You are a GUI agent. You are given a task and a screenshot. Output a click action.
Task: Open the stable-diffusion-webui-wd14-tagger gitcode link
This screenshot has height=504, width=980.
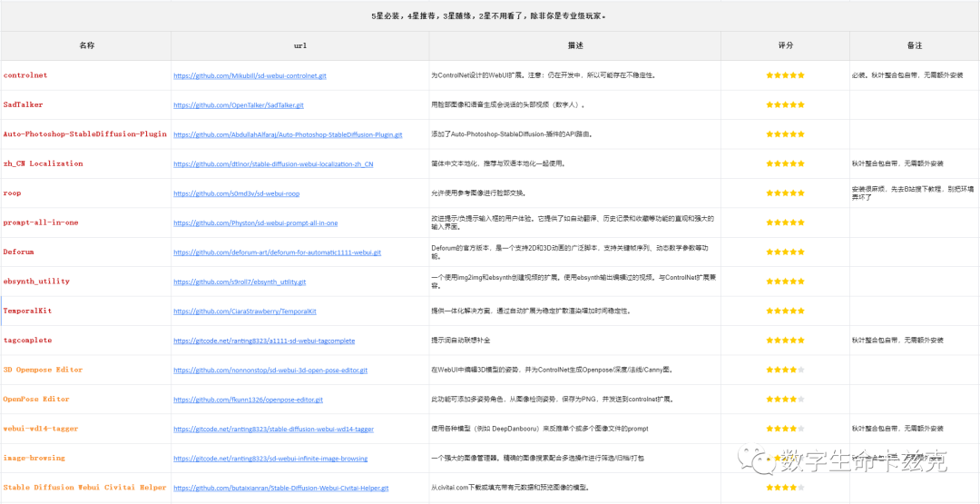tap(274, 429)
